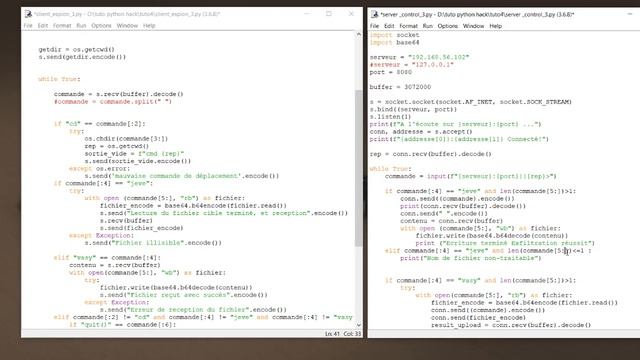Click the 'commande = input(' line in server_control
Image resolution: width=640 pixels, height=360 pixels.
point(471,176)
